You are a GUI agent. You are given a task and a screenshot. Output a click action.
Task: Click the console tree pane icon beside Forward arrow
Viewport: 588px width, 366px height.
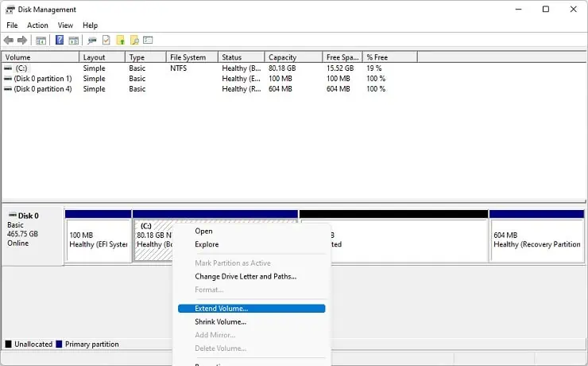pyautogui.click(x=41, y=41)
